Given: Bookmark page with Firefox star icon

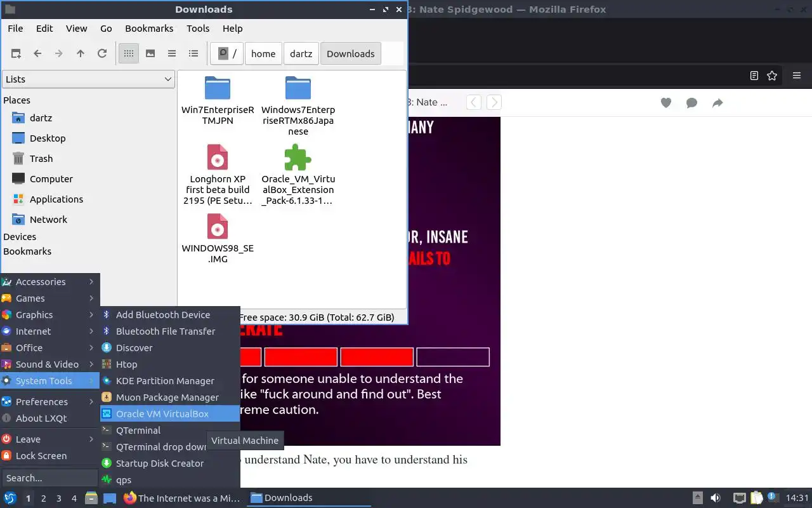Looking at the screenshot, I should pos(772,76).
